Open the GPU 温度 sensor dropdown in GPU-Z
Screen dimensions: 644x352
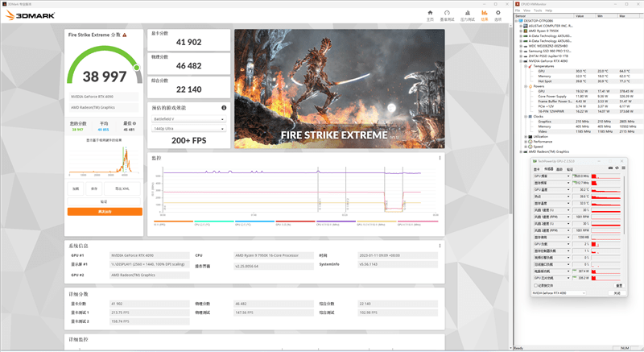click(x=568, y=190)
